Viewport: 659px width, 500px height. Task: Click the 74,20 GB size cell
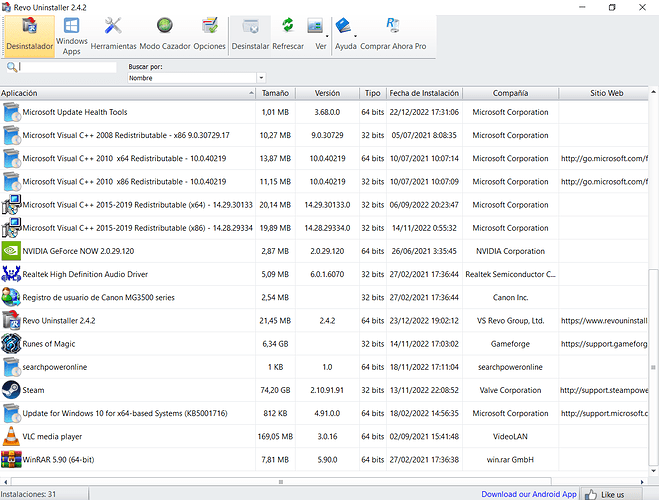pyautogui.click(x=275, y=390)
